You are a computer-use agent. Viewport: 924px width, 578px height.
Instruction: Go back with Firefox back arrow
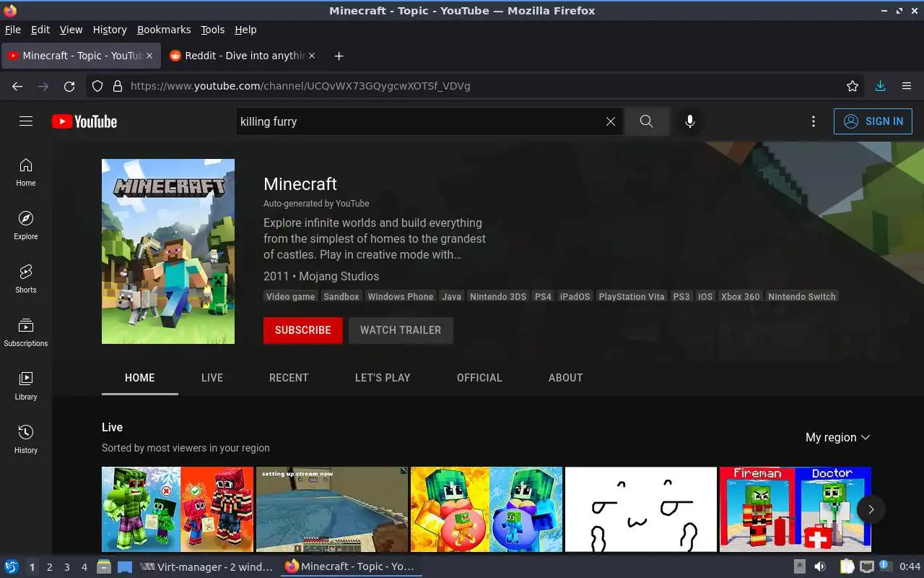pyautogui.click(x=17, y=86)
